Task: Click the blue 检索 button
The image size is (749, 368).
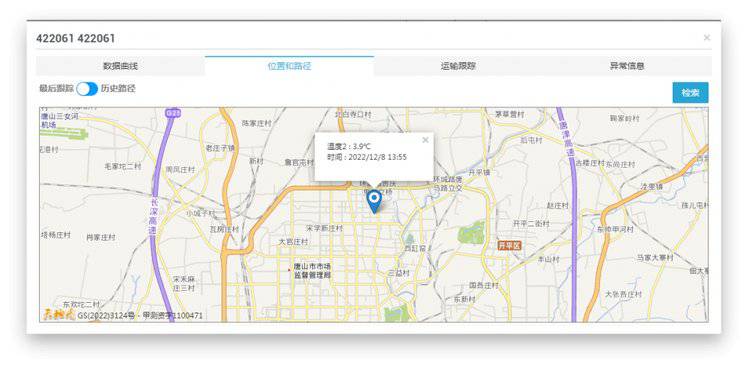Action: [x=690, y=93]
